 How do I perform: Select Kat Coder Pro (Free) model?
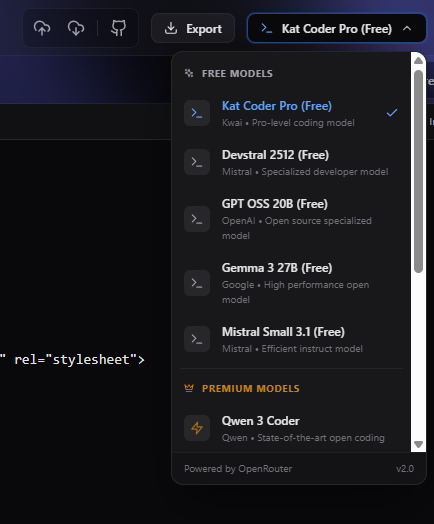pyautogui.click(x=291, y=113)
